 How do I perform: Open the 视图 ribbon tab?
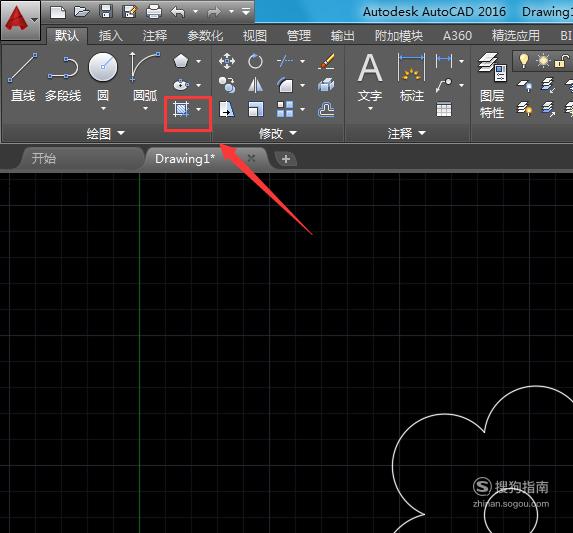255,36
